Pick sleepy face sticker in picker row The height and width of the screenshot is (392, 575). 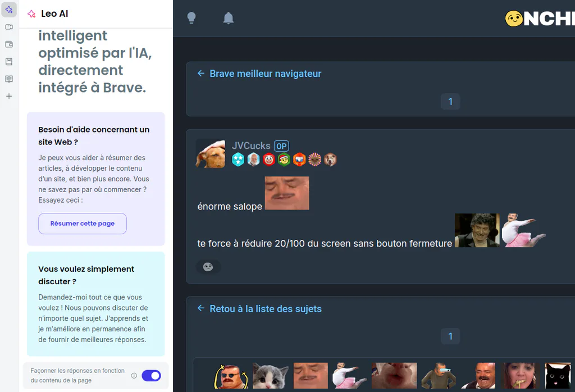coord(311,376)
